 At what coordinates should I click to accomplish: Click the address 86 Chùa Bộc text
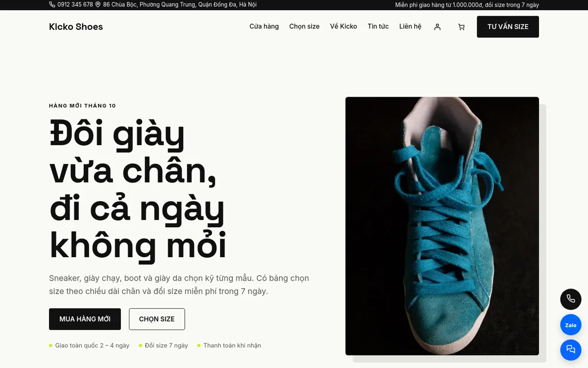pyautogui.click(x=180, y=4)
